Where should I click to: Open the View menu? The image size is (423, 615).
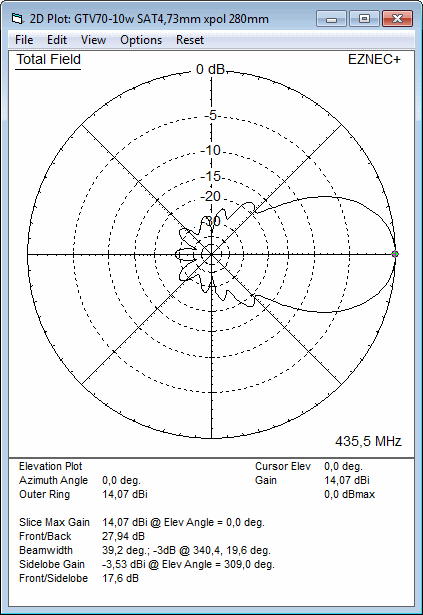[x=93, y=40]
